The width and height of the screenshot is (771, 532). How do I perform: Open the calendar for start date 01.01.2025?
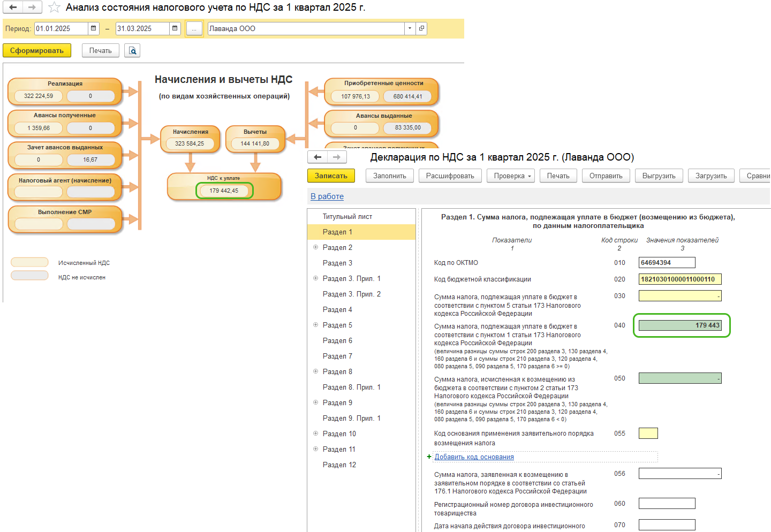coord(94,28)
